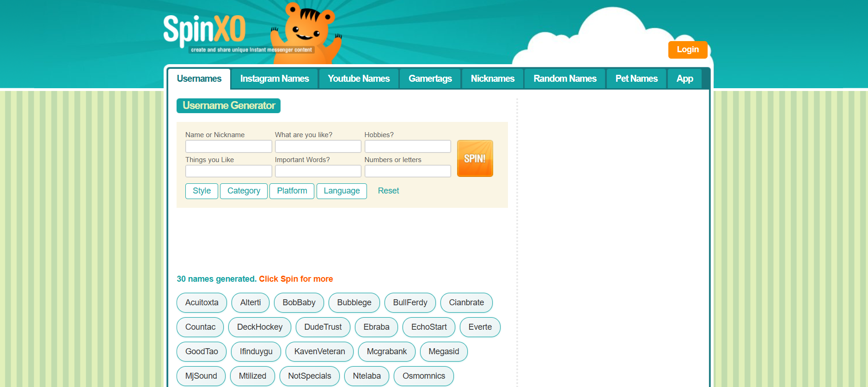Choose the Megasid username
The image size is (868, 387).
pos(444,351)
